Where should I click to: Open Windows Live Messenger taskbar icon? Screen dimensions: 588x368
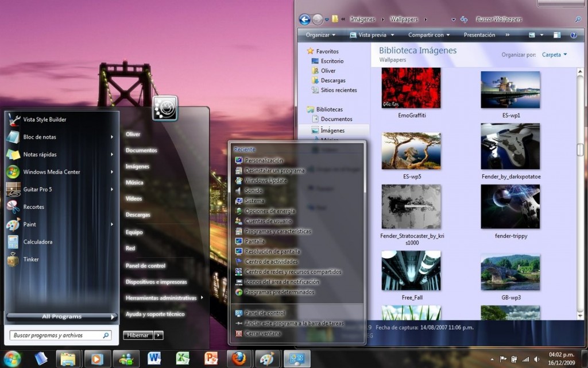tap(126, 359)
